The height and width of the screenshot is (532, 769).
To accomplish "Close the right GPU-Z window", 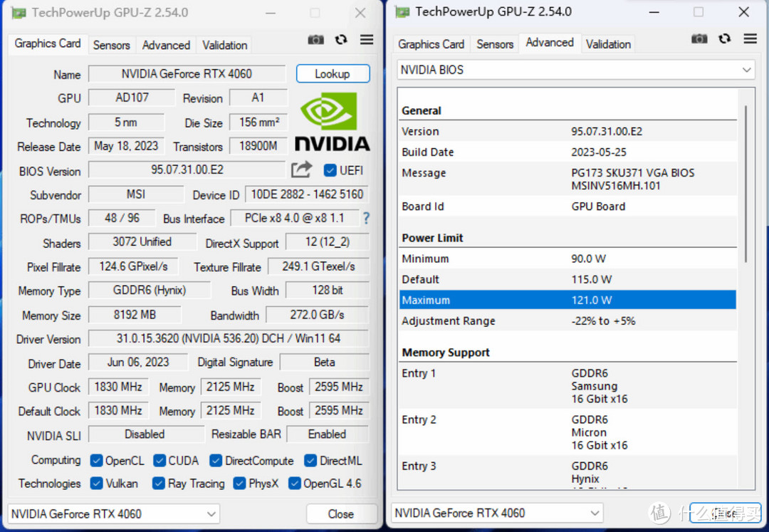I will 744,12.
